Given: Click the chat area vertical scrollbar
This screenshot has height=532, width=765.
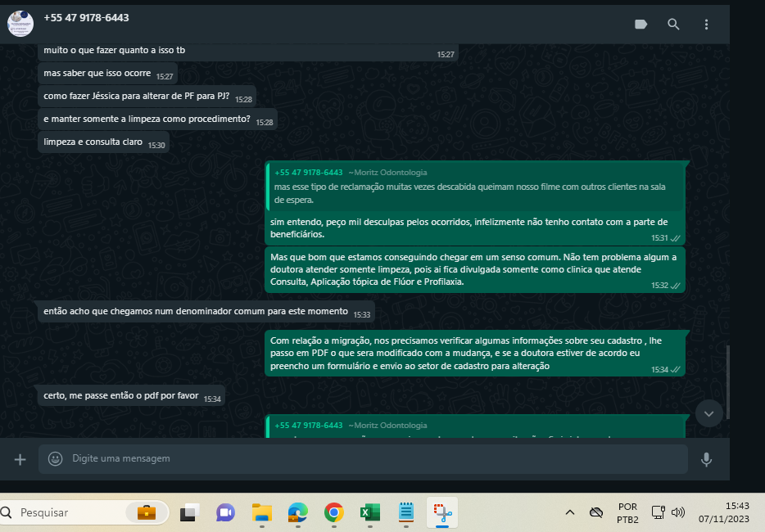Looking at the screenshot, I should coord(727,385).
